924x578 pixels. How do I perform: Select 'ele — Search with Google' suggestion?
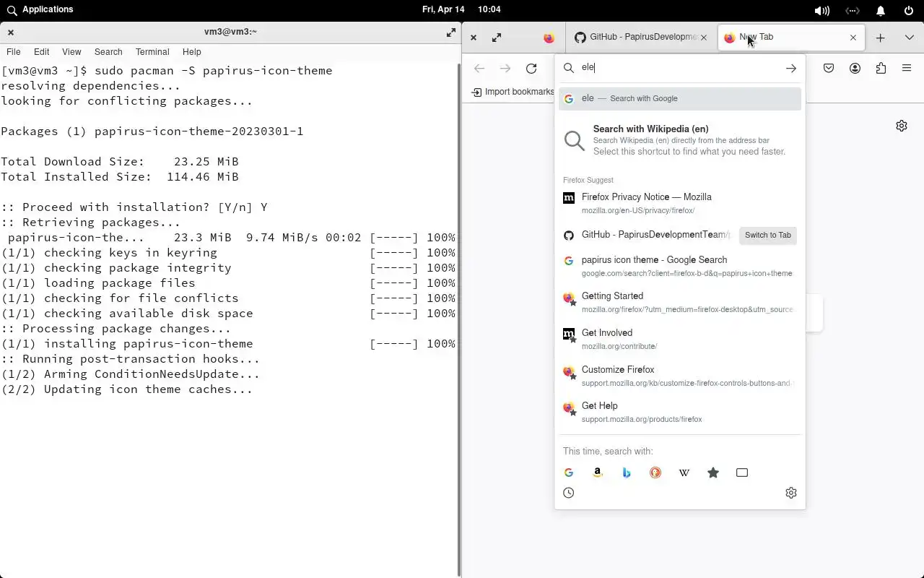tap(679, 98)
